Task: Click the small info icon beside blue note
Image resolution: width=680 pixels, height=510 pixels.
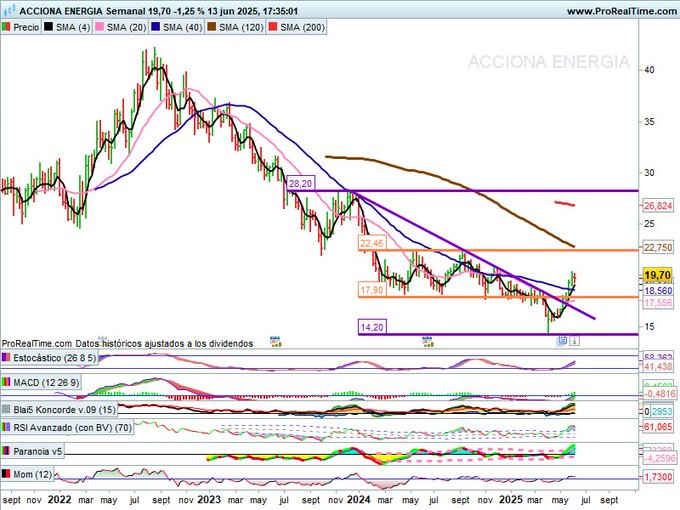Action: pyautogui.click(x=574, y=341)
